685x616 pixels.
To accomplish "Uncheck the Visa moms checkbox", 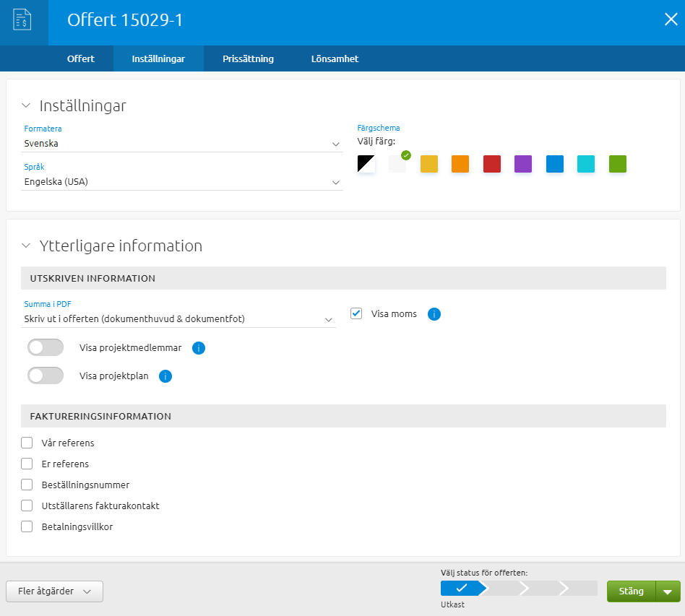I will tap(356, 314).
